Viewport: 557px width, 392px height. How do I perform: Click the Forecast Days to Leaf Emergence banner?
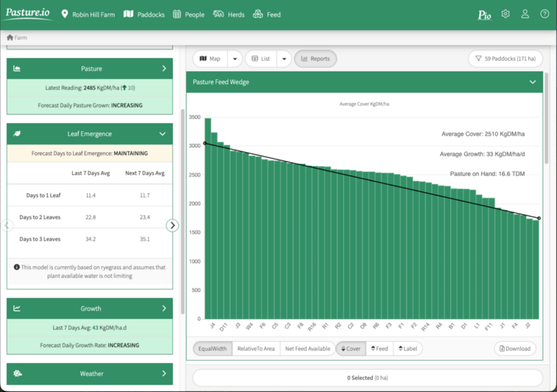click(90, 154)
